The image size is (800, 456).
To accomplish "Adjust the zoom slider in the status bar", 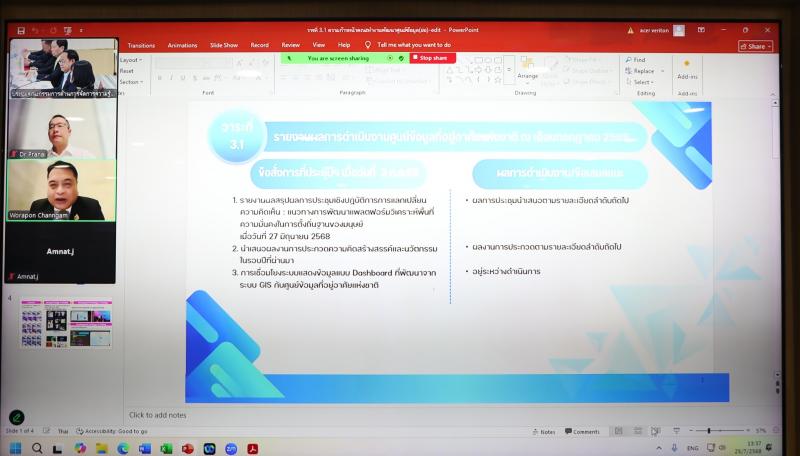I will 709,431.
